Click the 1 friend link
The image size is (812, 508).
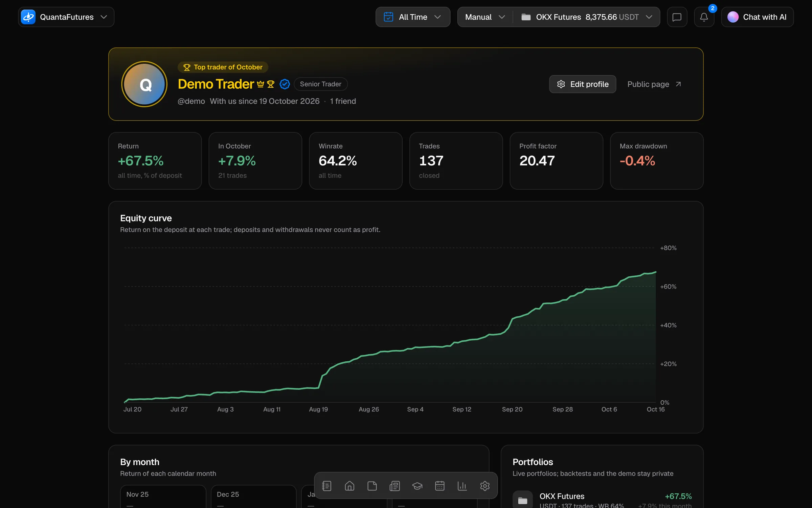343,101
